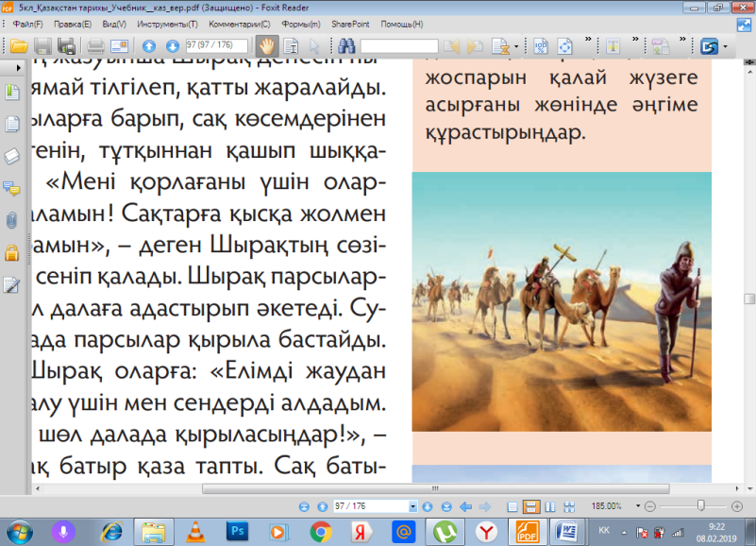Open the Attachments paperclip panel
The height and width of the screenshot is (546, 756).
[x=12, y=221]
